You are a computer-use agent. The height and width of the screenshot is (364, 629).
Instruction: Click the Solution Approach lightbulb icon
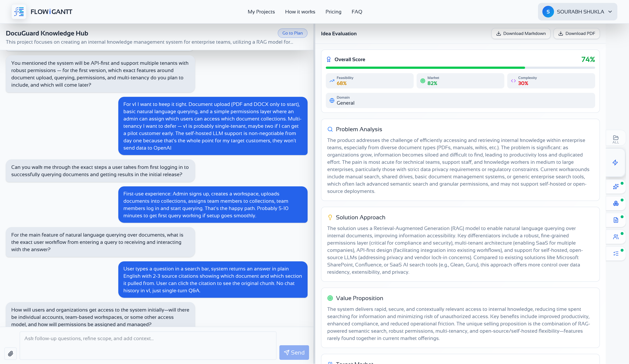(x=330, y=217)
